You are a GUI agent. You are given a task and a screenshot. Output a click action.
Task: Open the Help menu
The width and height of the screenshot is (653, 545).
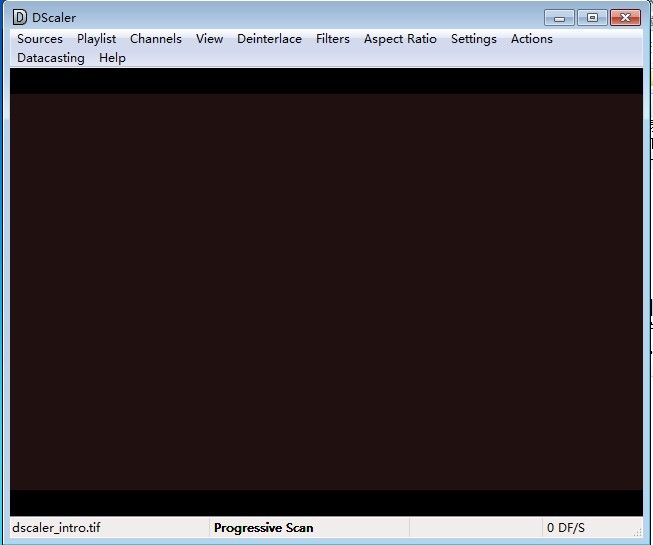pos(112,58)
